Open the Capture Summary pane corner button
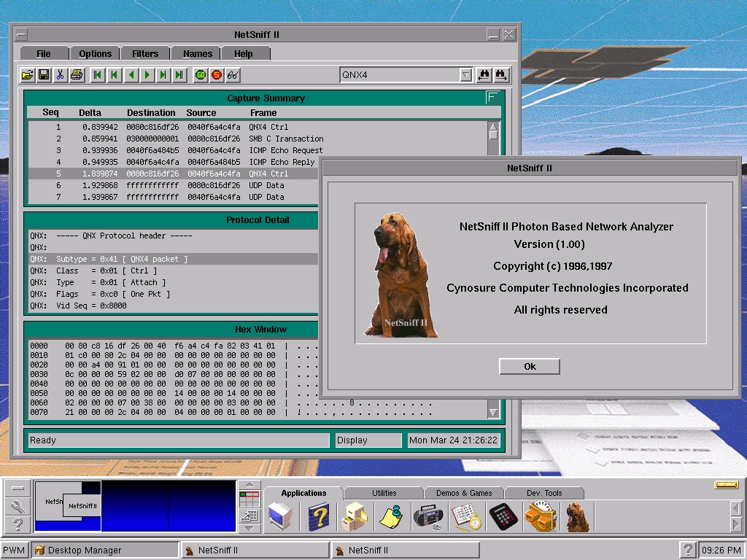 click(493, 98)
